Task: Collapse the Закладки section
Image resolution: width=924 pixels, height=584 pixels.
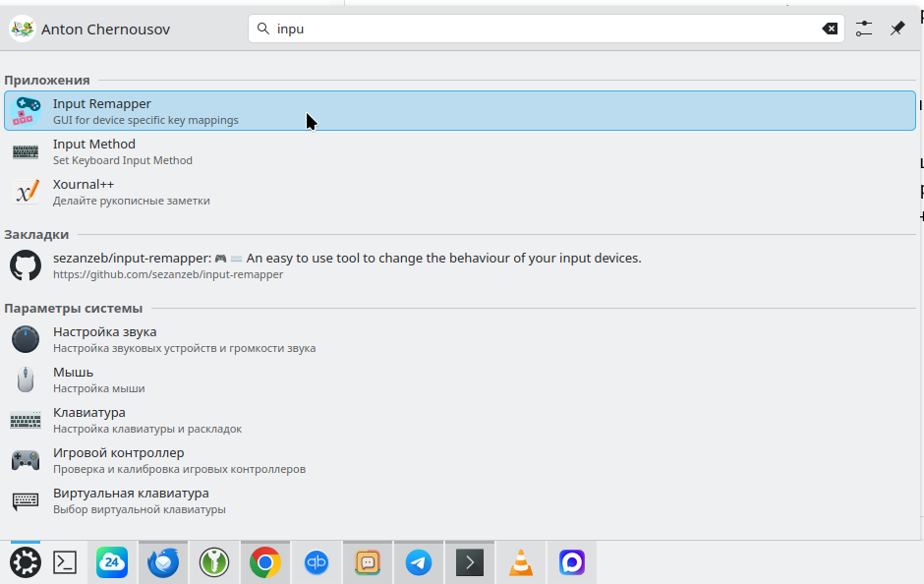Action: click(35, 234)
